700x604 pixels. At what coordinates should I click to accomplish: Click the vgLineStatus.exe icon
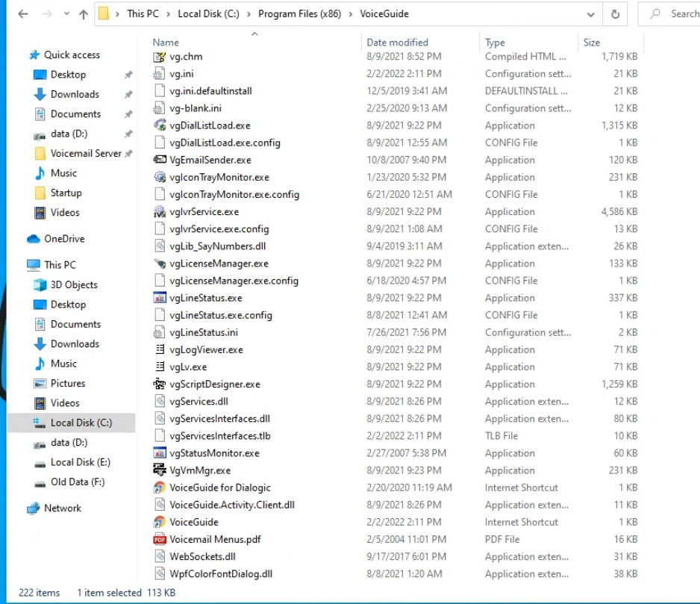point(160,298)
